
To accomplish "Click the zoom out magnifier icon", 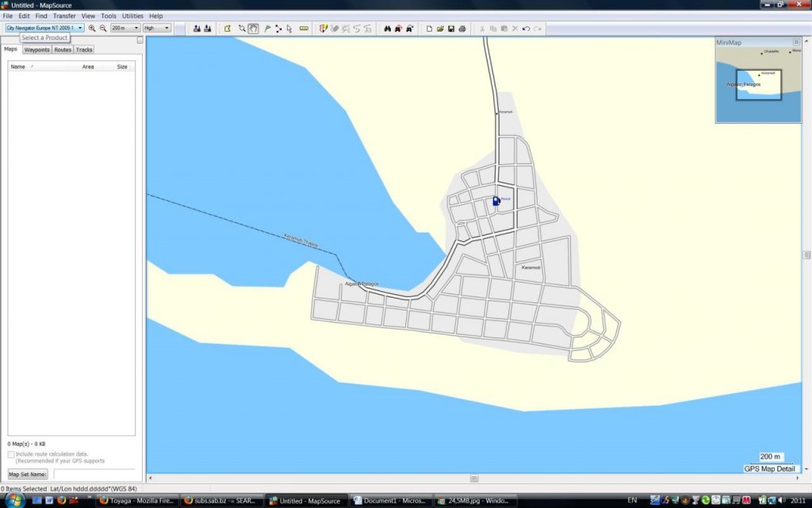I will tap(102, 29).
